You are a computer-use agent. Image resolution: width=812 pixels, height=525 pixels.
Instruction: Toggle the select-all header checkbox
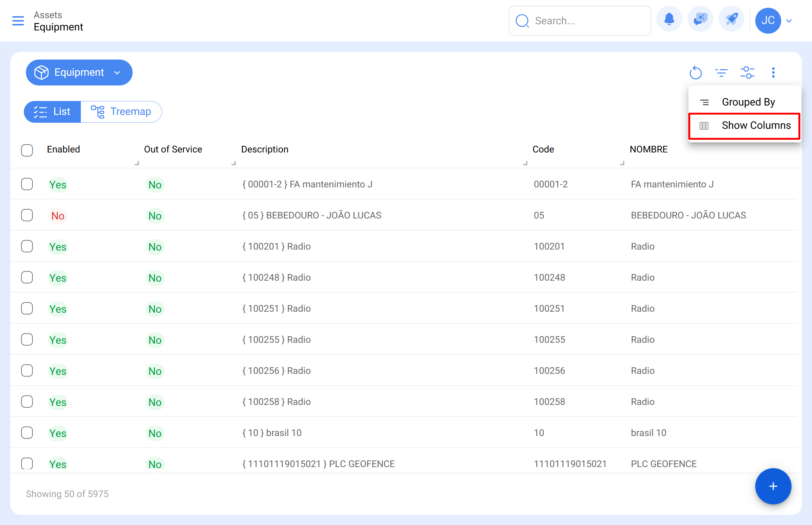pos(27,150)
